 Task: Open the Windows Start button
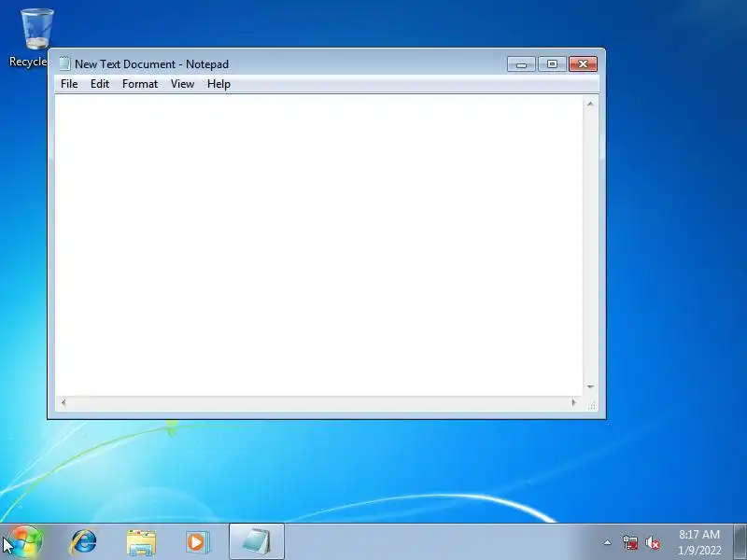click(x=25, y=542)
